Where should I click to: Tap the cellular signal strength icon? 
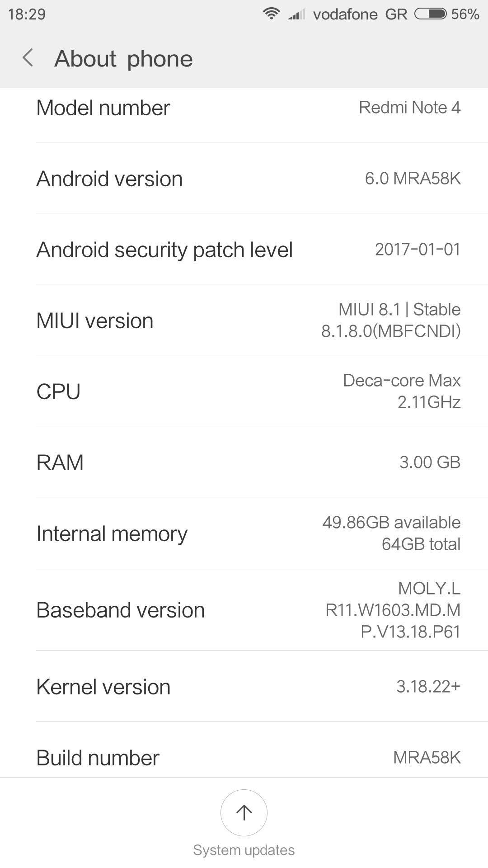click(297, 14)
